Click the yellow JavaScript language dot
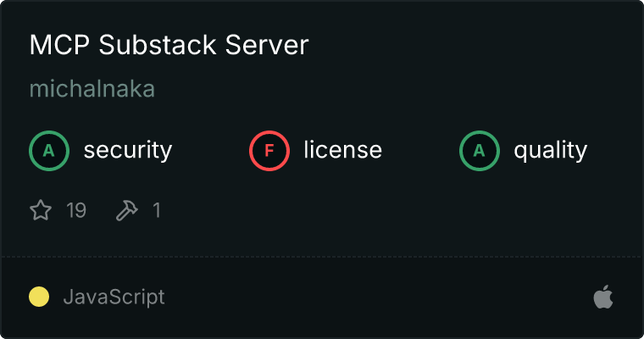This screenshot has width=644, height=339. pos(39,297)
